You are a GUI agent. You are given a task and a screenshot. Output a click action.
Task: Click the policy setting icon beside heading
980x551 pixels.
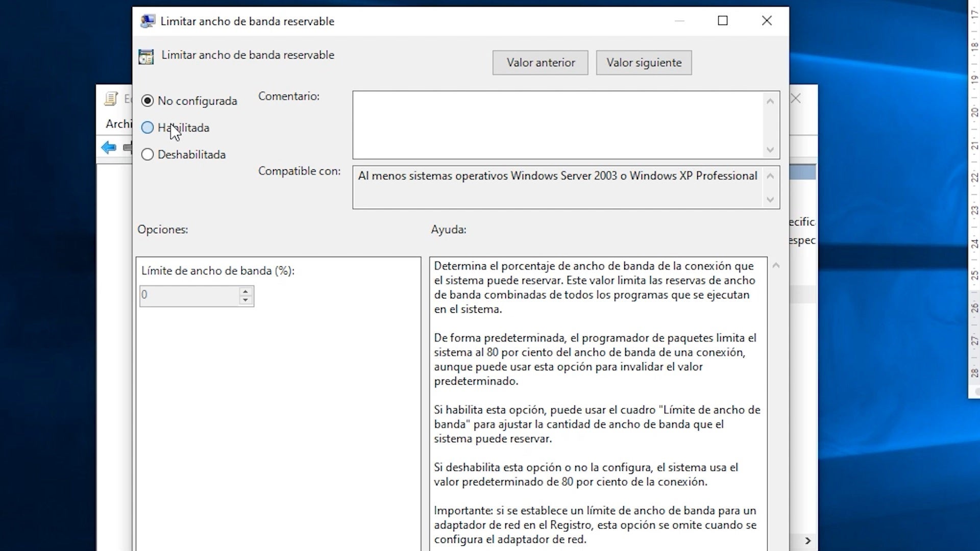[146, 57]
